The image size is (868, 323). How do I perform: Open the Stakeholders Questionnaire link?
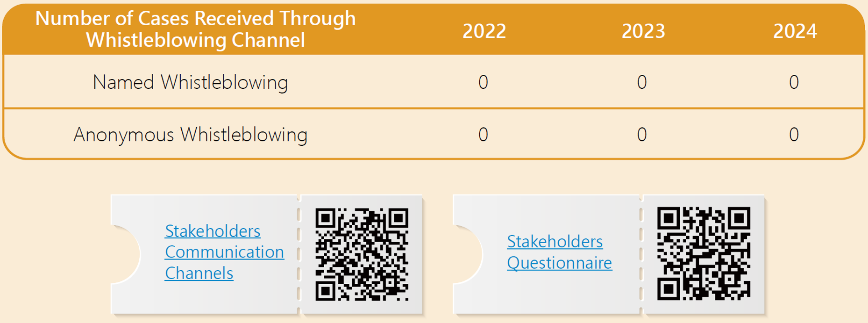click(559, 252)
